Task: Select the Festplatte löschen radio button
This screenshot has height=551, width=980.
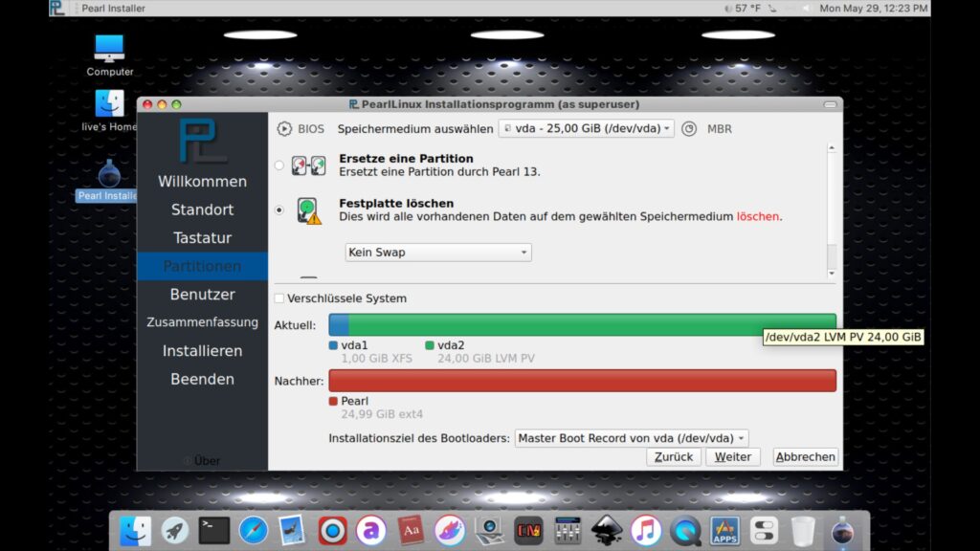Action: click(x=279, y=209)
